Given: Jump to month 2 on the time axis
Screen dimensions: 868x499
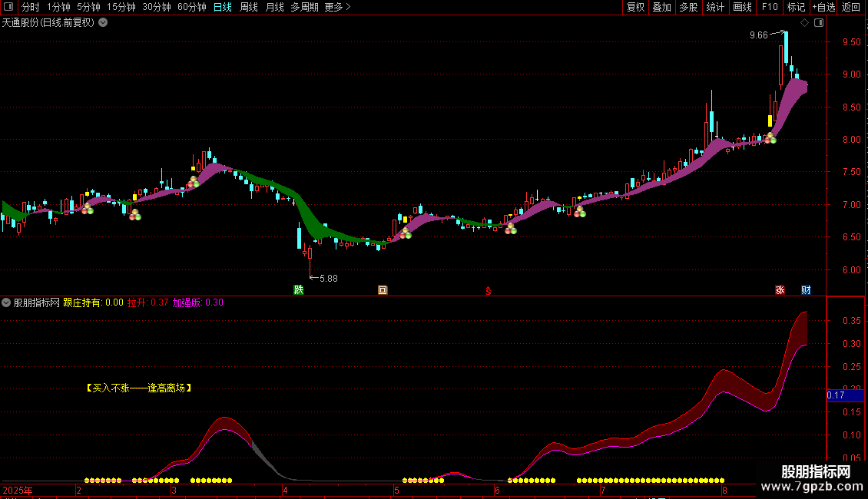Looking at the screenshot, I should [x=78, y=490].
